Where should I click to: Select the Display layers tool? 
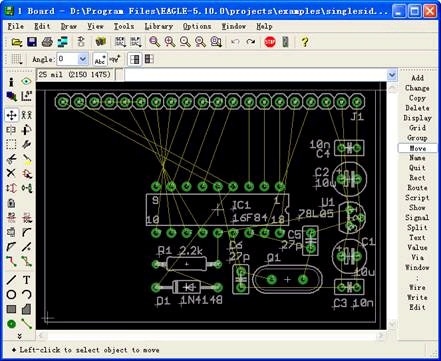(x=11, y=96)
